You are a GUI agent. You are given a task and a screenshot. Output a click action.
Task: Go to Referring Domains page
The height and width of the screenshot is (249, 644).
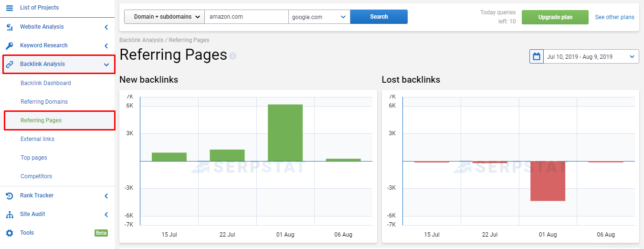click(44, 102)
